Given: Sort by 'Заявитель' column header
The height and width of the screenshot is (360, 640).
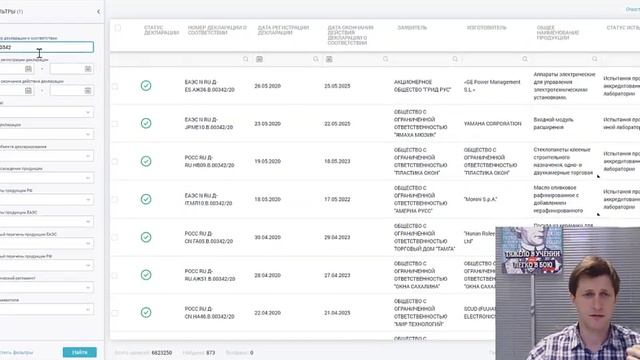Looking at the screenshot, I should tap(412, 28).
